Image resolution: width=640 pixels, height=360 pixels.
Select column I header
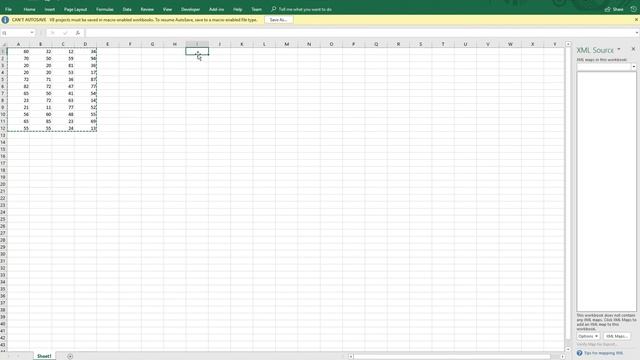coord(197,44)
